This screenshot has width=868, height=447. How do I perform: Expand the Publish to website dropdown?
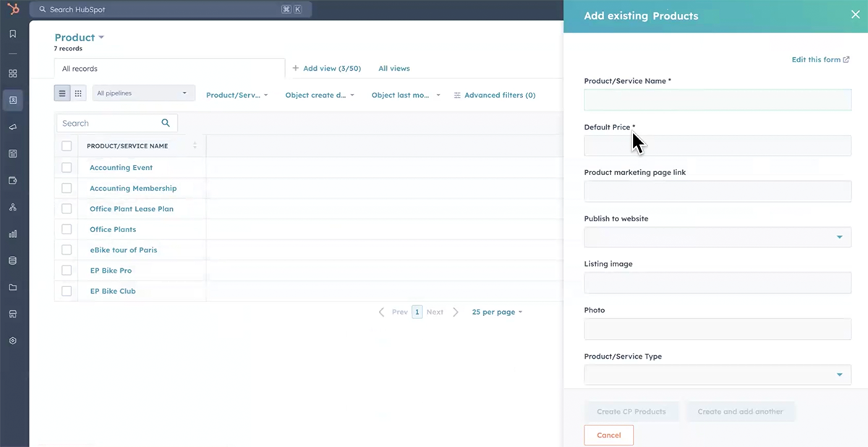click(x=717, y=237)
